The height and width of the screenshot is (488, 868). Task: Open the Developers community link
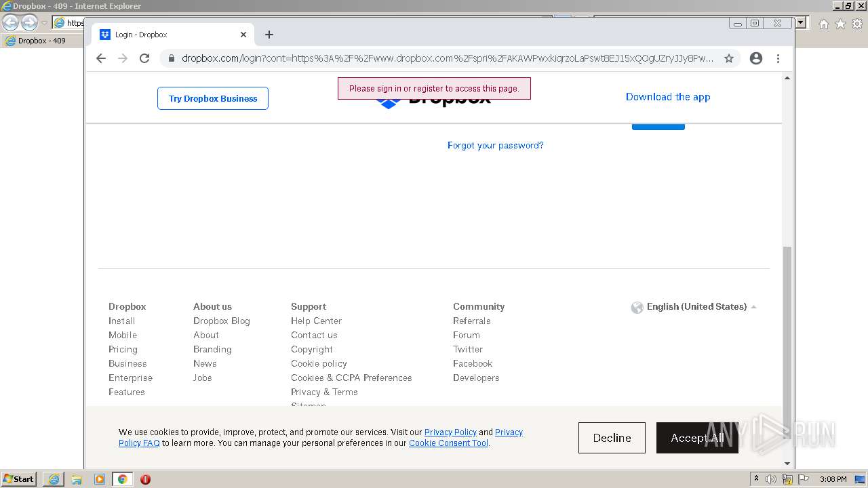coord(476,378)
